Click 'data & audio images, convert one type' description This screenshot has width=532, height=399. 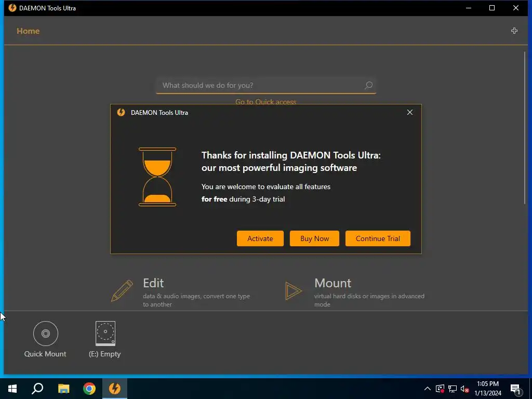tap(196, 296)
